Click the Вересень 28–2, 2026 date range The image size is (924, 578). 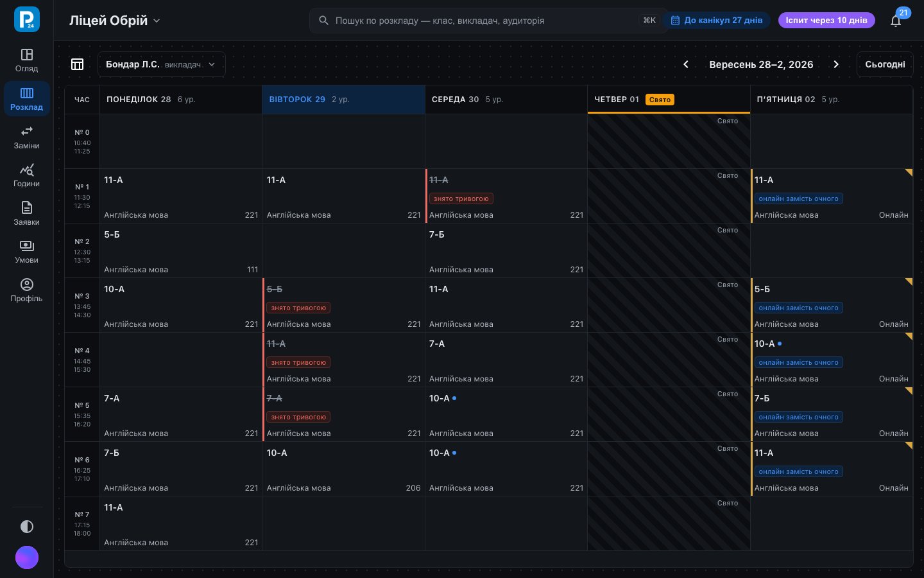point(761,64)
